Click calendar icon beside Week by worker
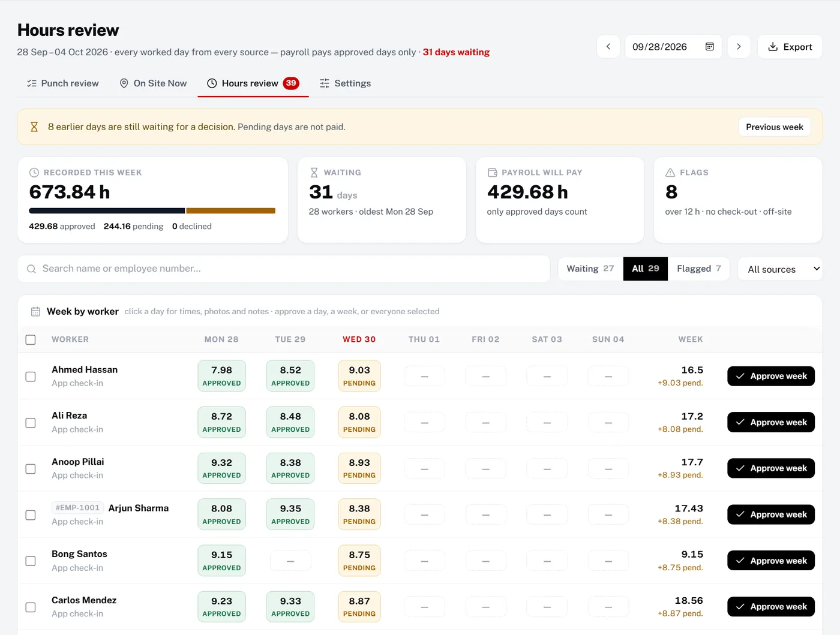This screenshot has height=635, width=840. click(35, 312)
